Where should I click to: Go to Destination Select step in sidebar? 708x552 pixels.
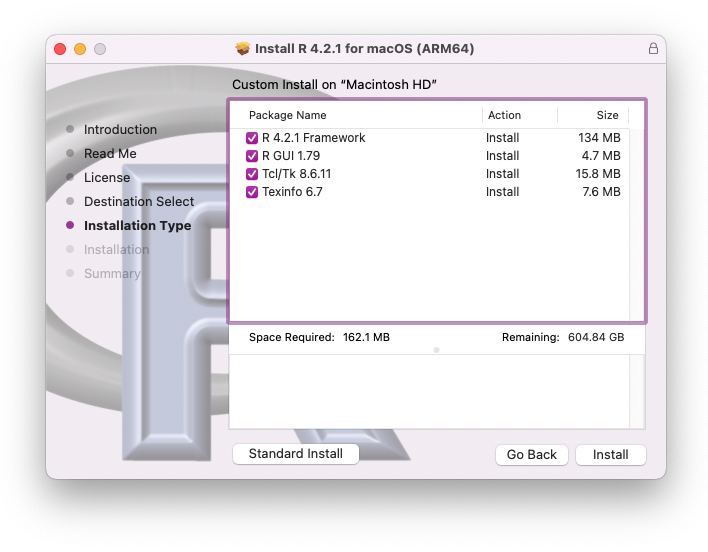pyautogui.click(x=139, y=202)
